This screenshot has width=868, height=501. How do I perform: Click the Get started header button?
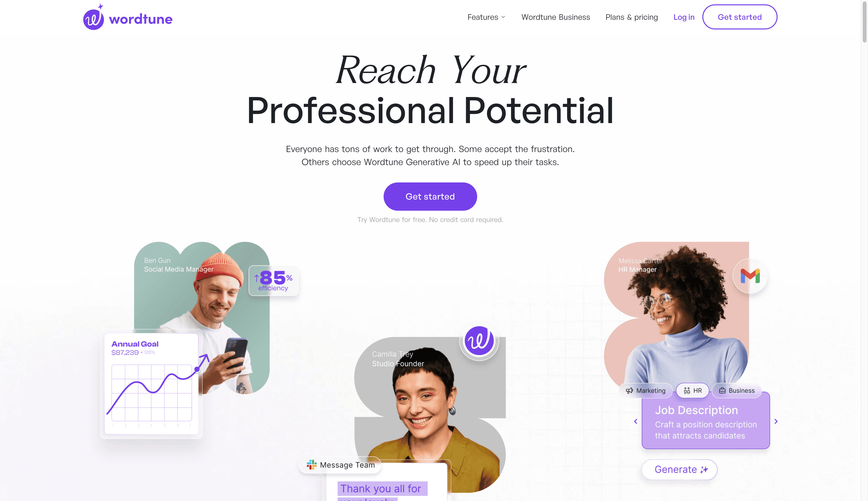pos(739,17)
